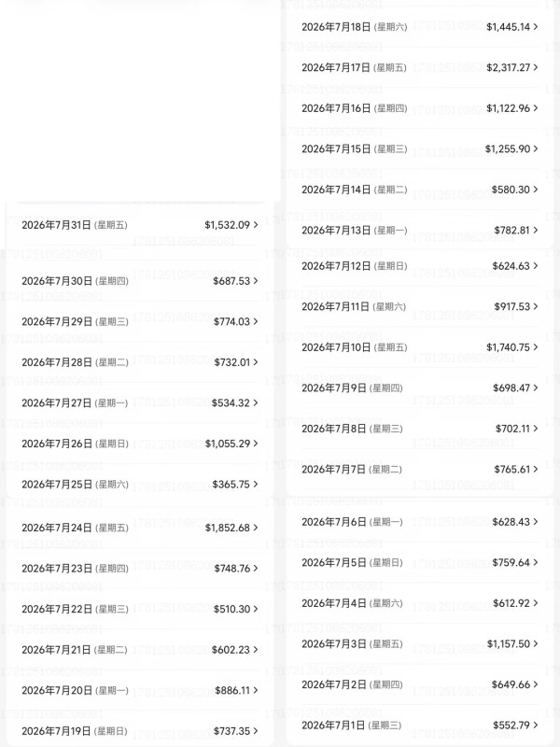Click chevron next to $552.79
Screen dimensions: 560x747
[x=536, y=726]
